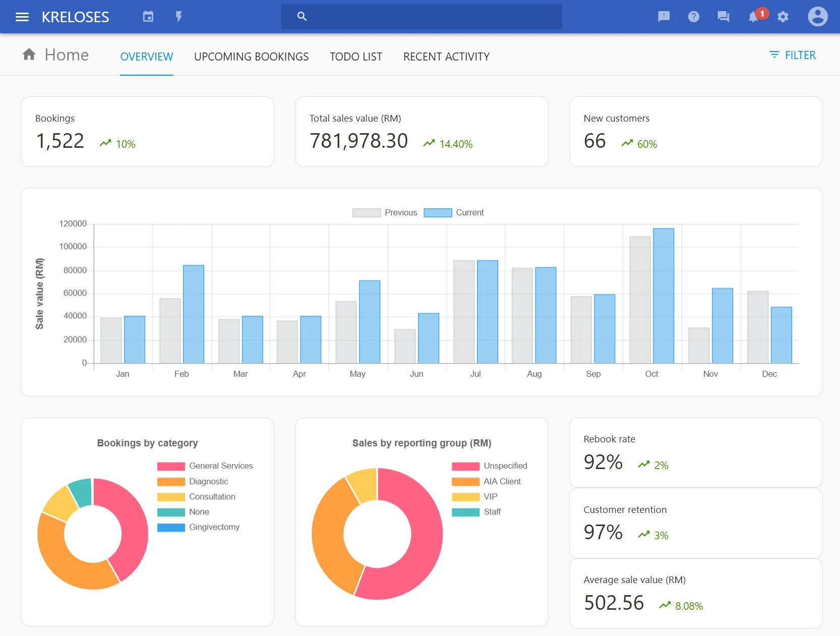Click the lightning bolt quick actions icon
840x636 pixels.
(178, 17)
